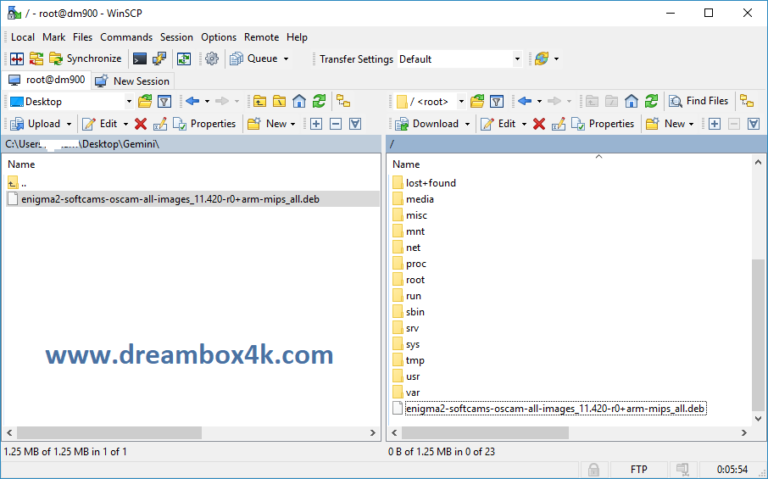The image size is (768, 479).
Task: Open the Transfer Settings Default combo box
Action: point(459,59)
